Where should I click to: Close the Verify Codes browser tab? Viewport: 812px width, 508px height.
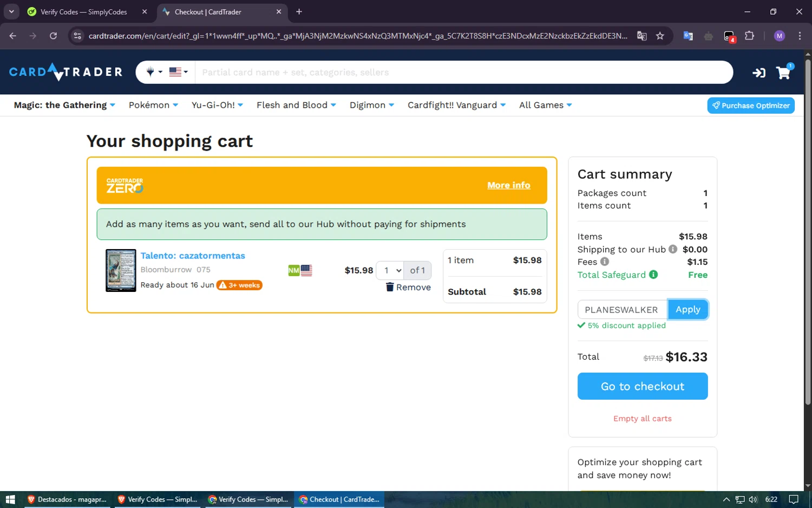tap(145, 11)
